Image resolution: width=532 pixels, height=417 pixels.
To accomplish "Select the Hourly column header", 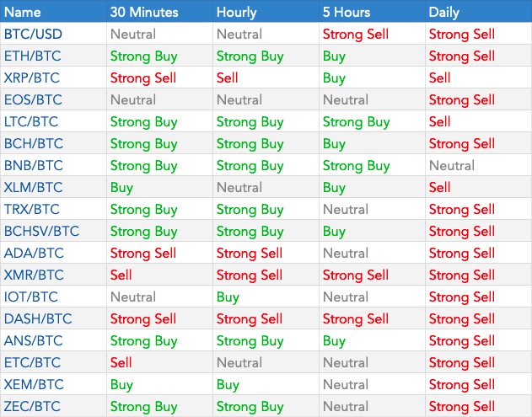I will click(237, 13).
